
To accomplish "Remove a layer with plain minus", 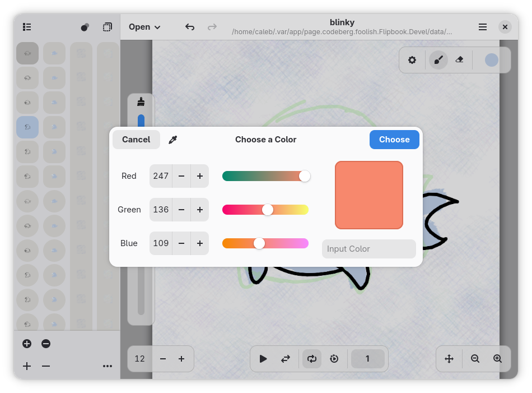I will coord(46,366).
